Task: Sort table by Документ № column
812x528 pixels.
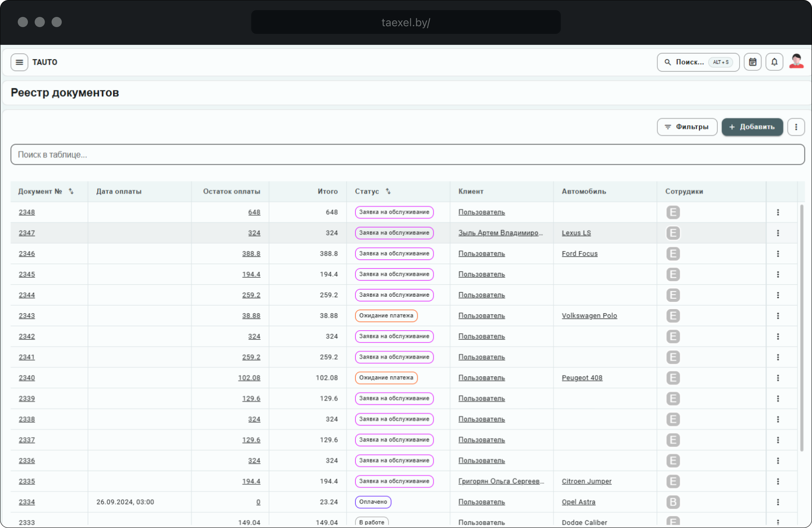Action: (71, 192)
